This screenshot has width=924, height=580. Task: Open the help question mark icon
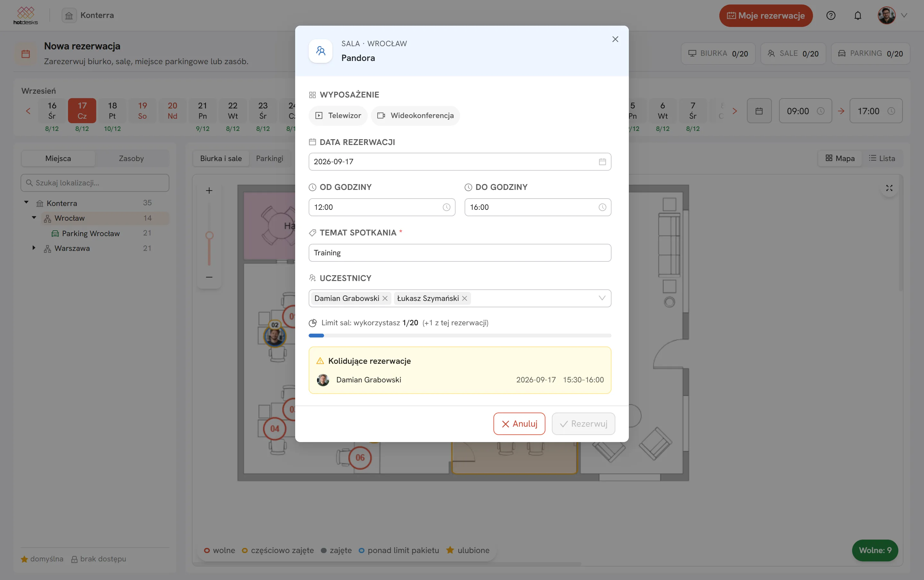(x=830, y=16)
